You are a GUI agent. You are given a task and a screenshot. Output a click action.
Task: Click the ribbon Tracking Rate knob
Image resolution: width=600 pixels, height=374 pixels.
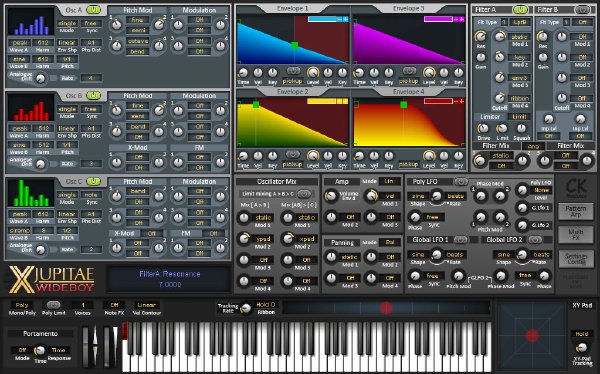click(246, 309)
